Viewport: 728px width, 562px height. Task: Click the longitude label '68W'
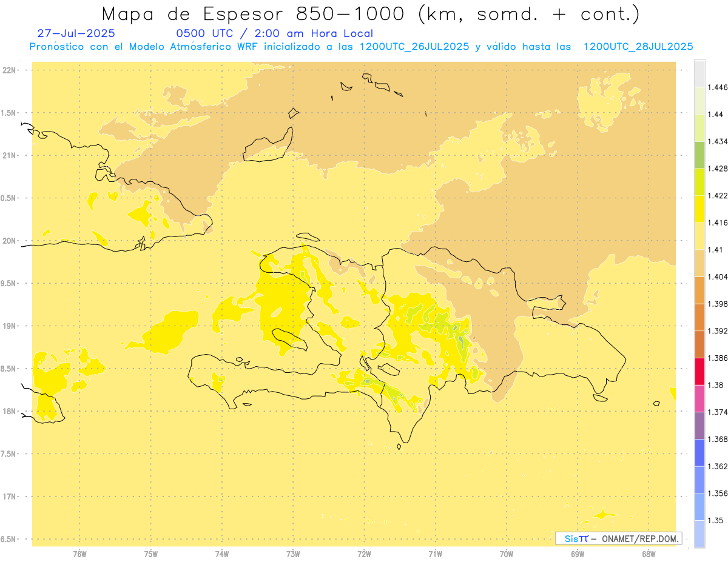(649, 554)
